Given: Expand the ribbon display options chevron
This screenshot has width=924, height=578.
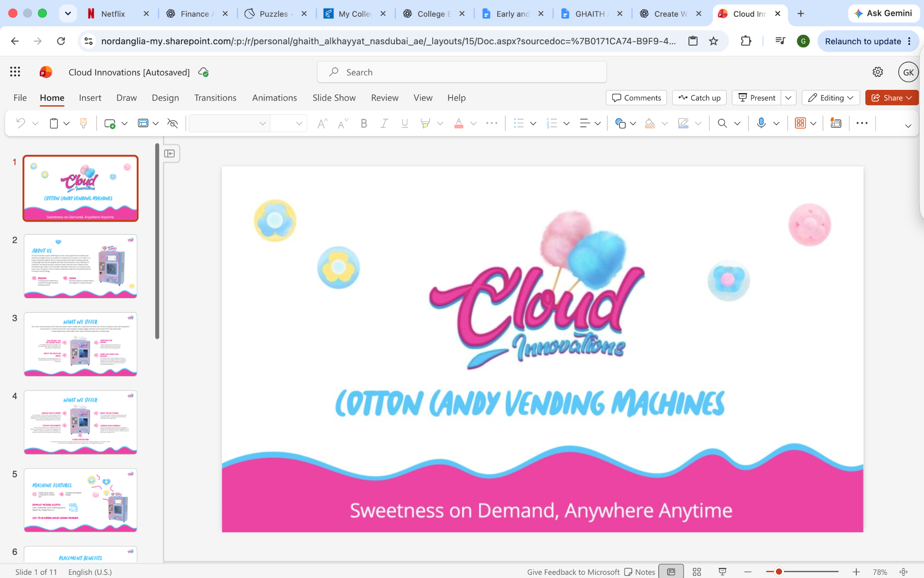Looking at the screenshot, I should point(908,126).
